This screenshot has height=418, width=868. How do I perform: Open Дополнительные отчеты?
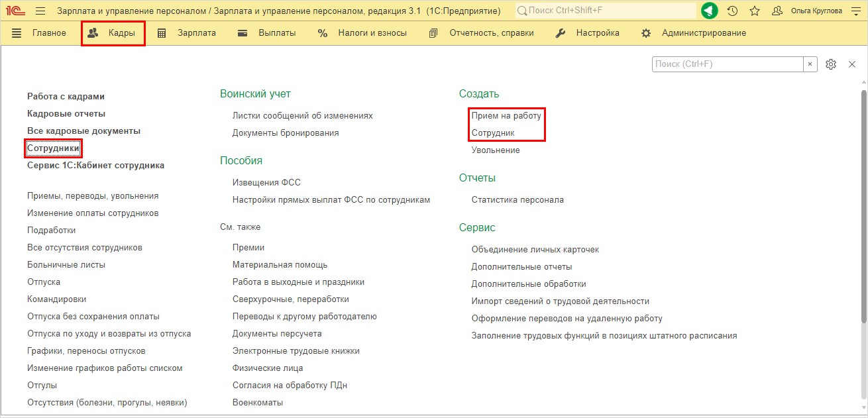pos(521,267)
